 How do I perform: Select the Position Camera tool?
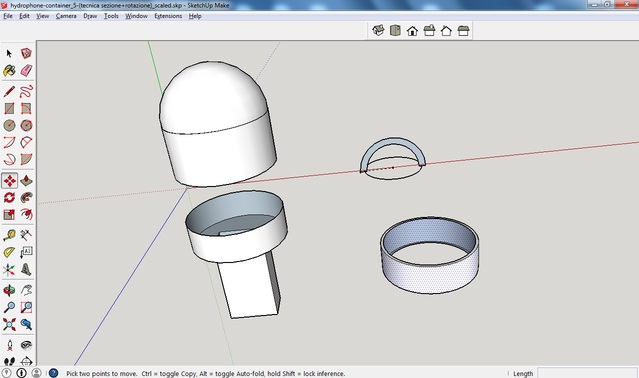pos(9,345)
